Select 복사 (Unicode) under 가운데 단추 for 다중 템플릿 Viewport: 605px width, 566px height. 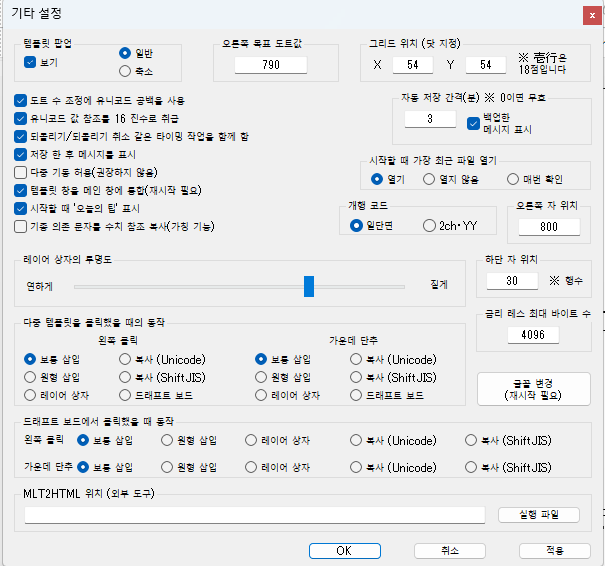pyautogui.click(x=356, y=359)
